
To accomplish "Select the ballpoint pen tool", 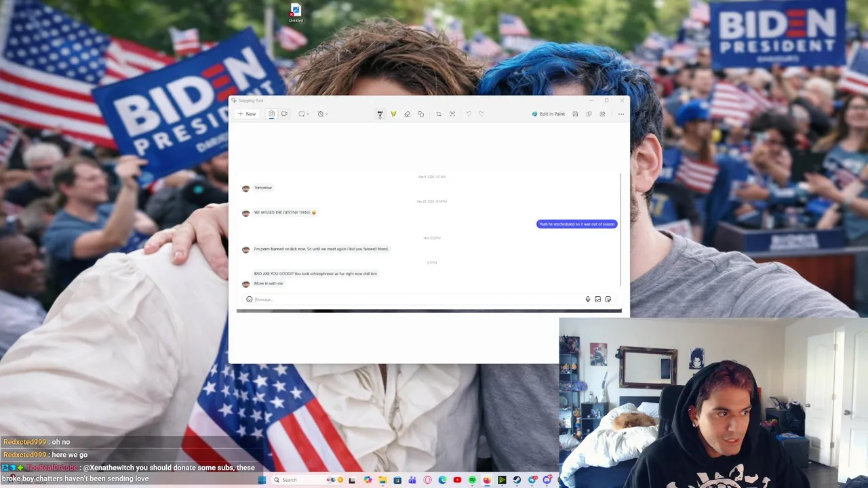I will [380, 114].
